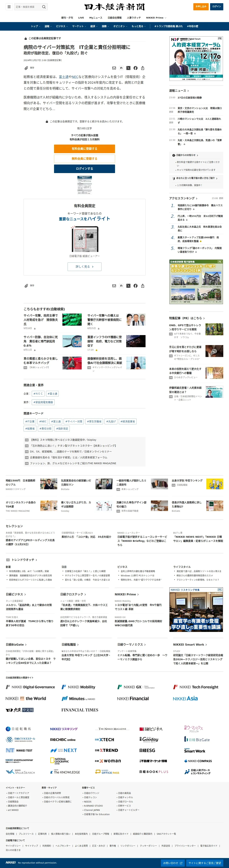Share to note using top n icon
This screenshot has height=868, width=229.
pos(121,68)
